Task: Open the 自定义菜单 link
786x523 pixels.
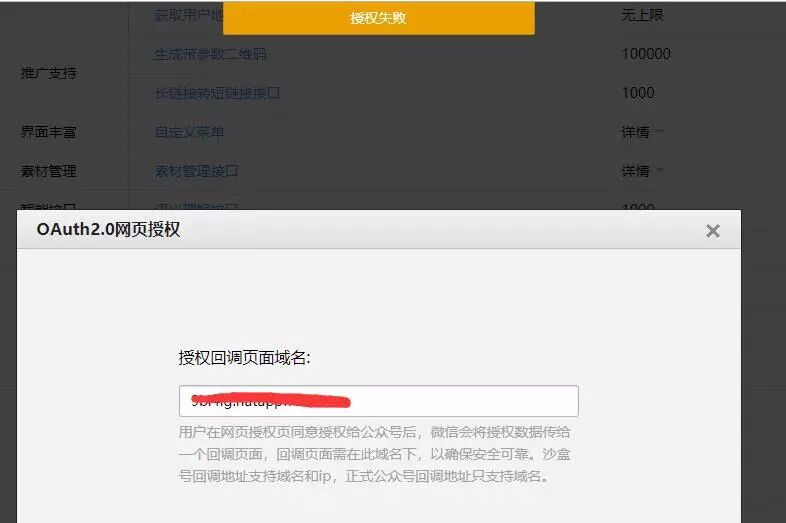Action: click(x=189, y=132)
